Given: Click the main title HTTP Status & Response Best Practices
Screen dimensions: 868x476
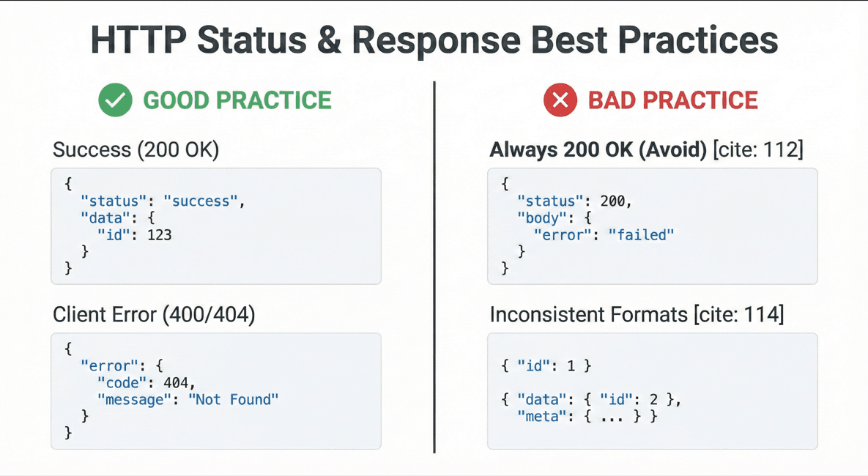Looking at the screenshot, I should pyautogui.click(x=434, y=40).
